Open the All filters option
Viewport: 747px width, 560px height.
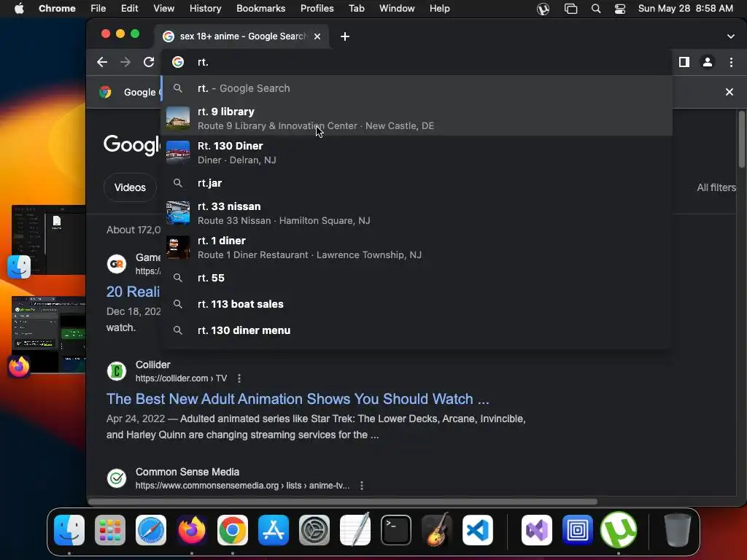716,187
